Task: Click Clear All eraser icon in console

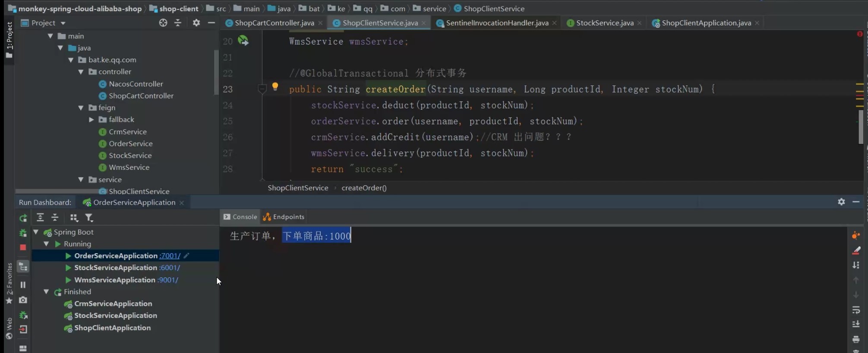Action: [x=856, y=251]
